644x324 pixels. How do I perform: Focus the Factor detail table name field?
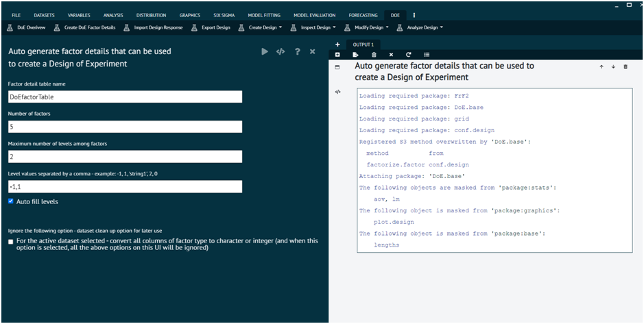(x=126, y=97)
